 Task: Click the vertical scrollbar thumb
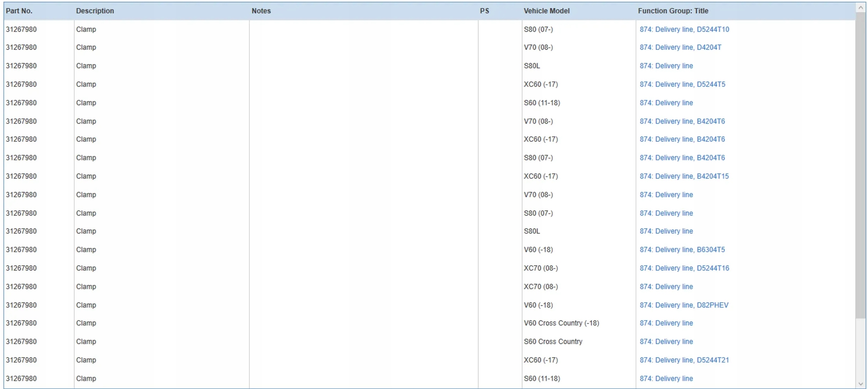[860, 165]
